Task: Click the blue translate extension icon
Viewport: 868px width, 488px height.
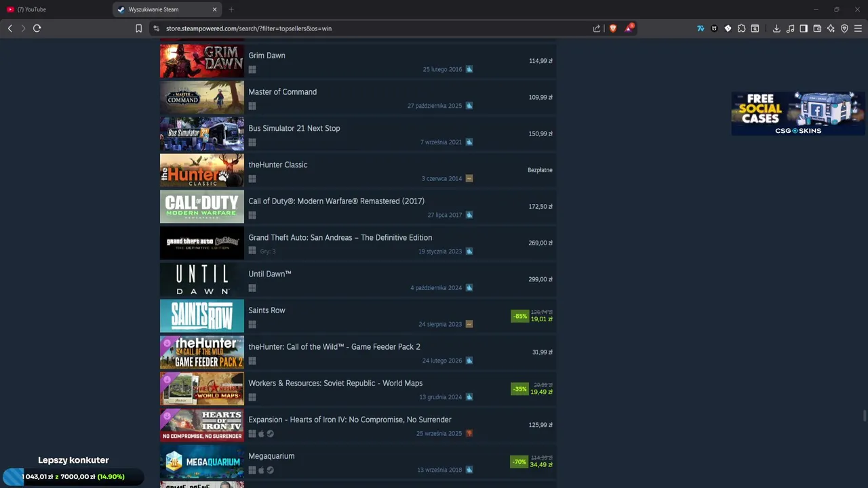Action: tap(701, 28)
